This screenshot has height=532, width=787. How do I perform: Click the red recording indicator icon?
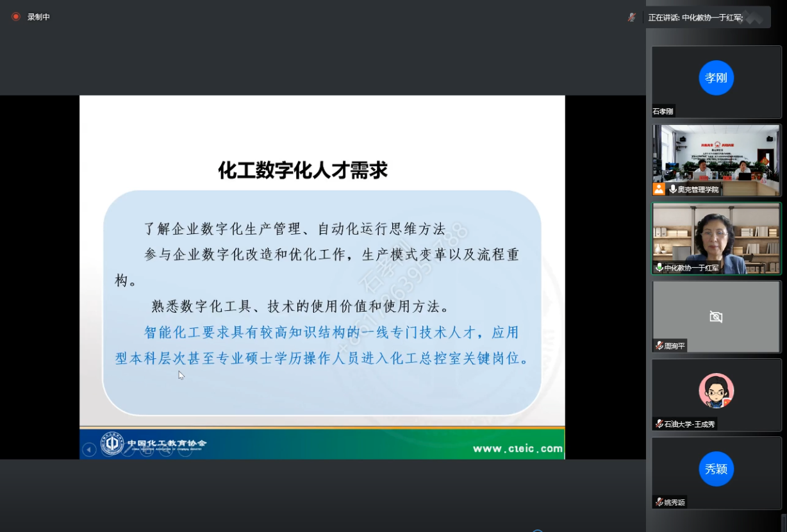[x=16, y=17]
